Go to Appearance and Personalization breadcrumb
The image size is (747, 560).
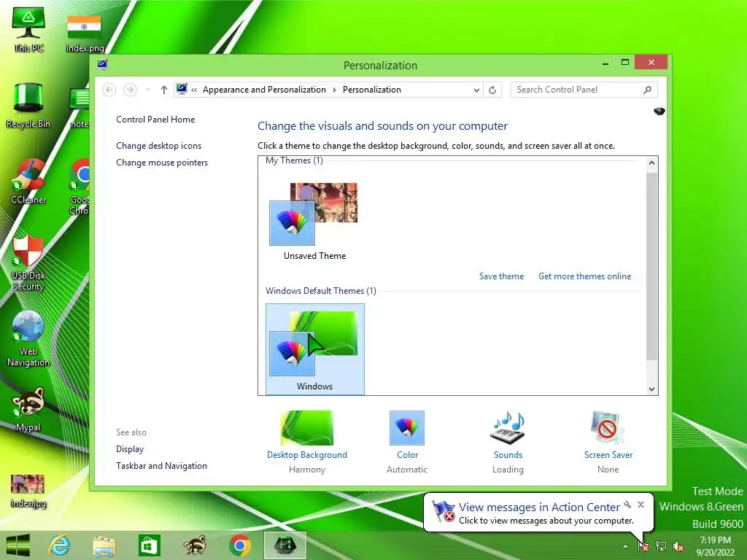coord(264,90)
